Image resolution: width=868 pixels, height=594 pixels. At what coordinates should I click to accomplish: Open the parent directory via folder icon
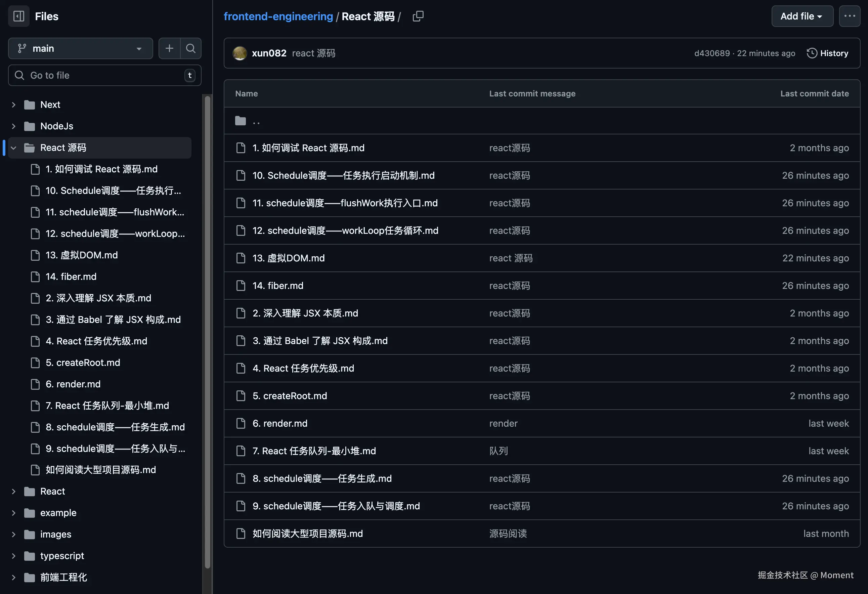click(241, 120)
